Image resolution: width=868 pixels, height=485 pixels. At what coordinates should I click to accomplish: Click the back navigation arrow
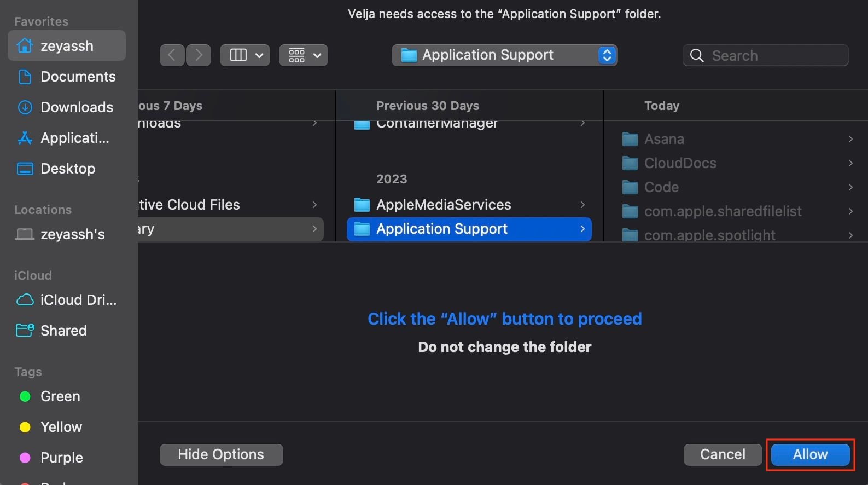point(172,55)
